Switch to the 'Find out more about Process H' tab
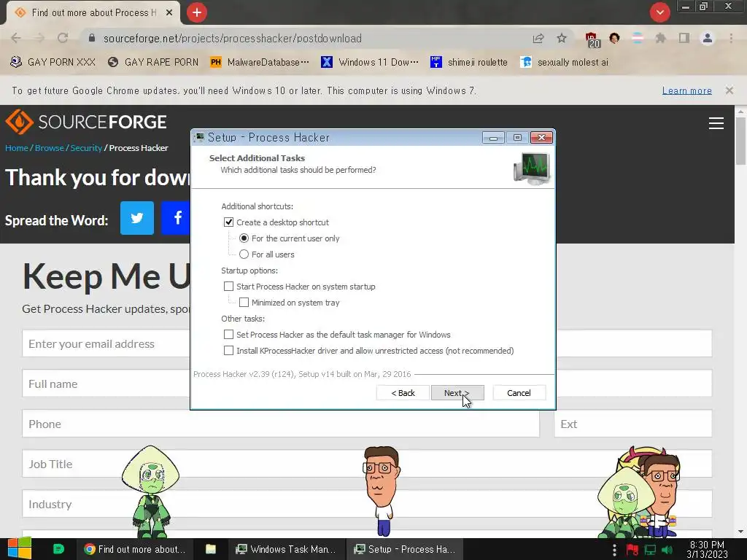The width and height of the screenshot is (747, 560). tap(93, 13)
